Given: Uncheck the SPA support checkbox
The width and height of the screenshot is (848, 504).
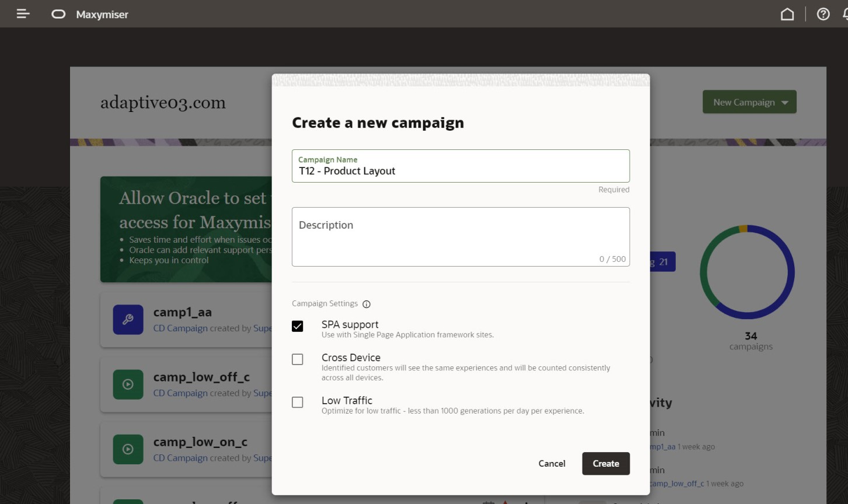Looking at the screenshot, I should (x=298, y=326).
